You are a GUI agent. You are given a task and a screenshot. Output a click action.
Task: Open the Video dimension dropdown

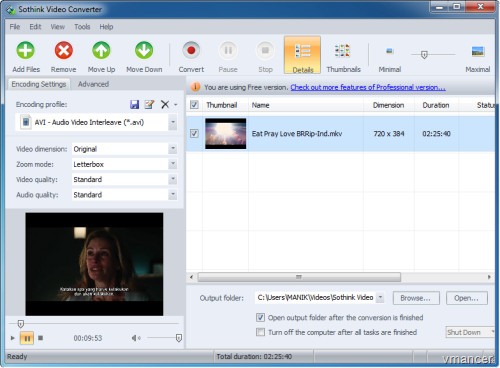(173, 149)
